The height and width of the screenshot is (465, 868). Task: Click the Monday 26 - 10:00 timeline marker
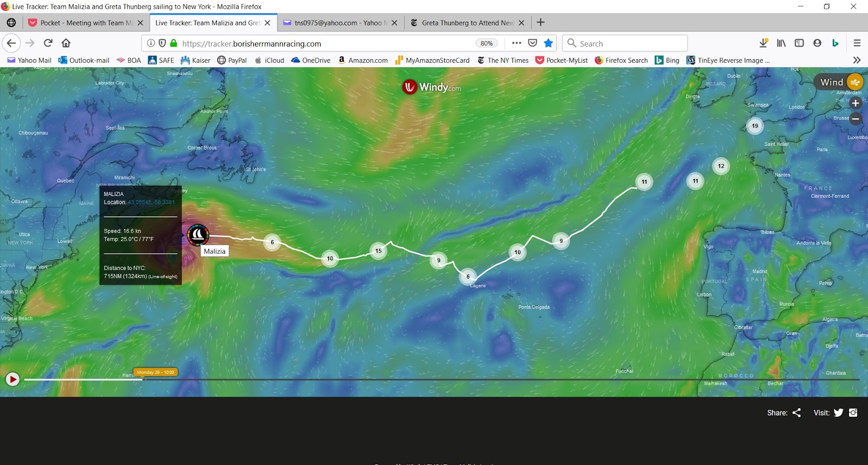pyautogui.click(x=155, y=372)
